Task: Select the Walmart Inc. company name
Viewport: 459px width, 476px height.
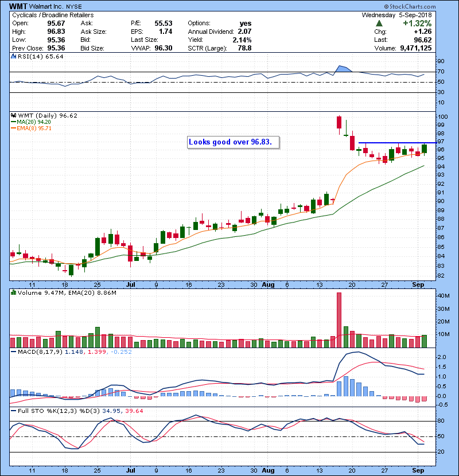Action: (x=47, y=6)
